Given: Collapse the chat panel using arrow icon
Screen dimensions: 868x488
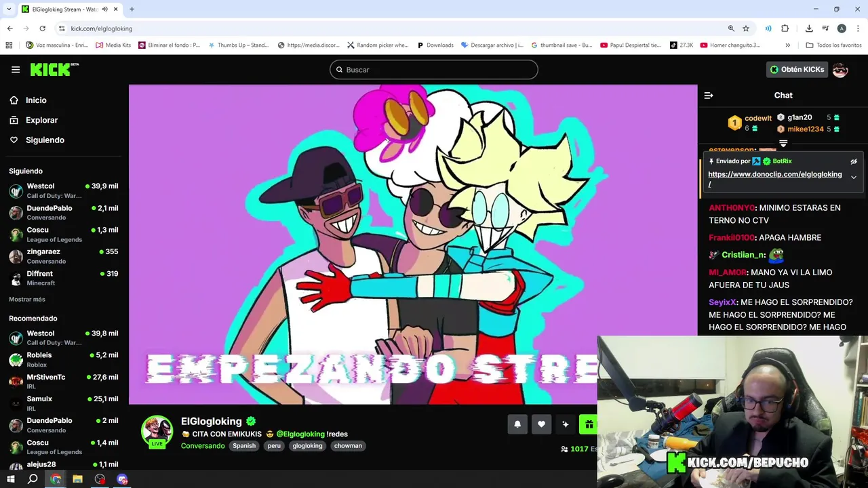Looking at the screenshot, I should (709, 96).
